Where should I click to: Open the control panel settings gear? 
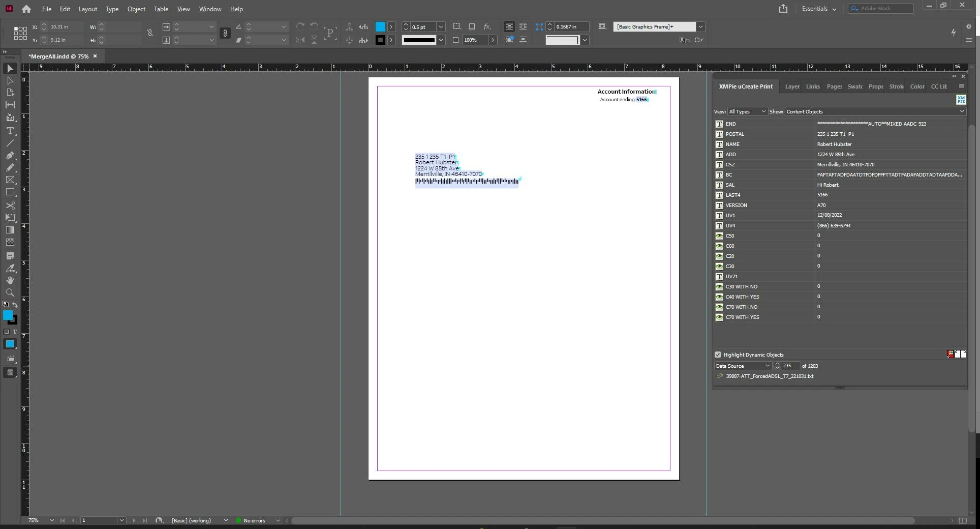tap(969, 27)
